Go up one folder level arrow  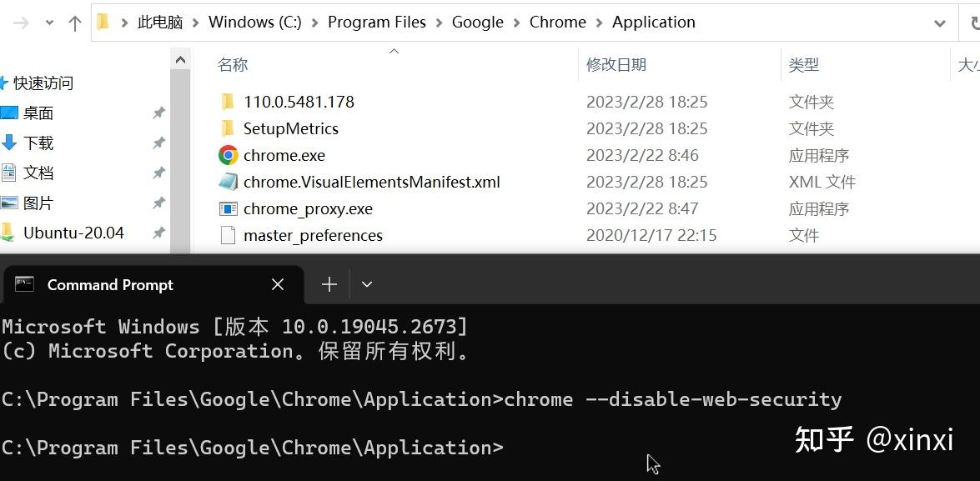pyautogui.click(x=75, y=23)
